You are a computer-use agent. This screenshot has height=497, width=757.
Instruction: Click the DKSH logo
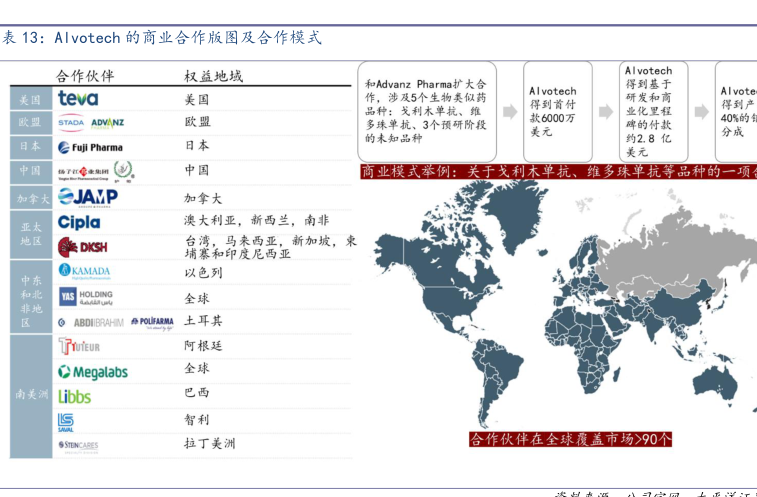pos(83,246)
